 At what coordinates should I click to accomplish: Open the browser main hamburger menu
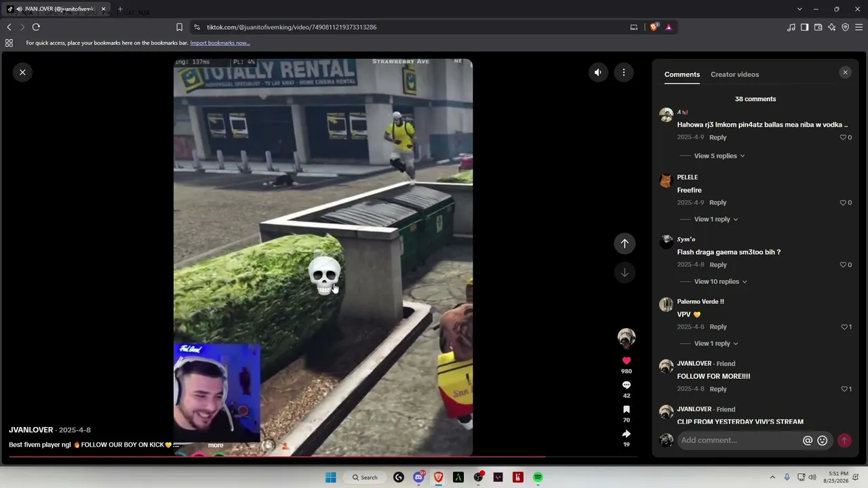(859, 27)
